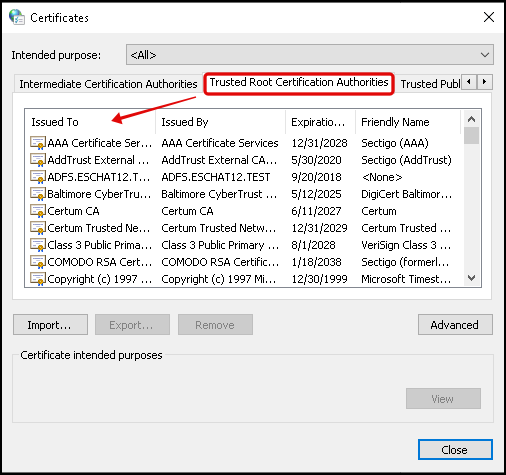Click expiration date 1/18/2038
506x475 pixels.
click(316, 262)
